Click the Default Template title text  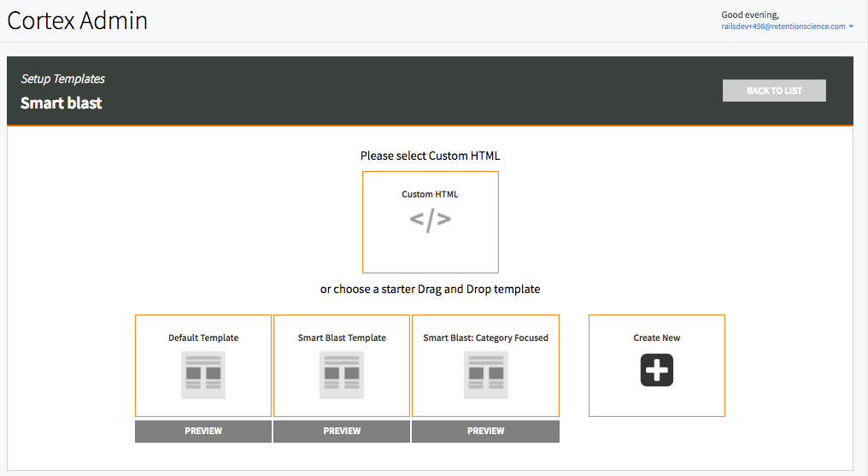click(203, 338)
